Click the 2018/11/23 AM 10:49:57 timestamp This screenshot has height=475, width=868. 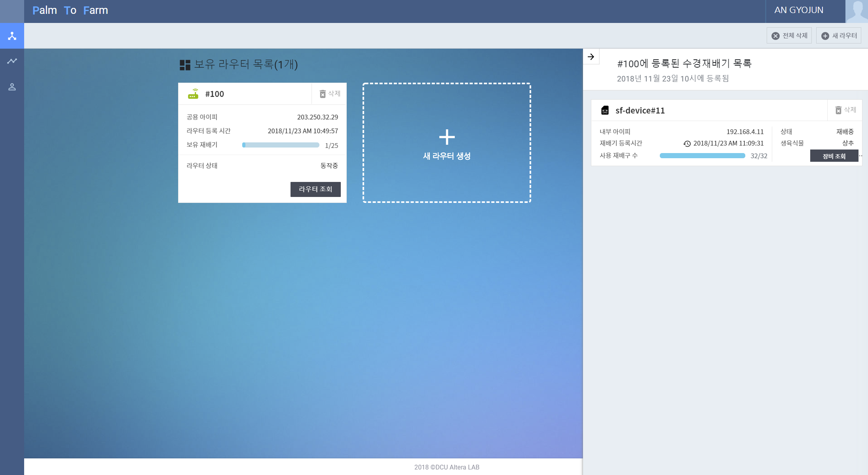pyautogui.click(x=303, y=131)
